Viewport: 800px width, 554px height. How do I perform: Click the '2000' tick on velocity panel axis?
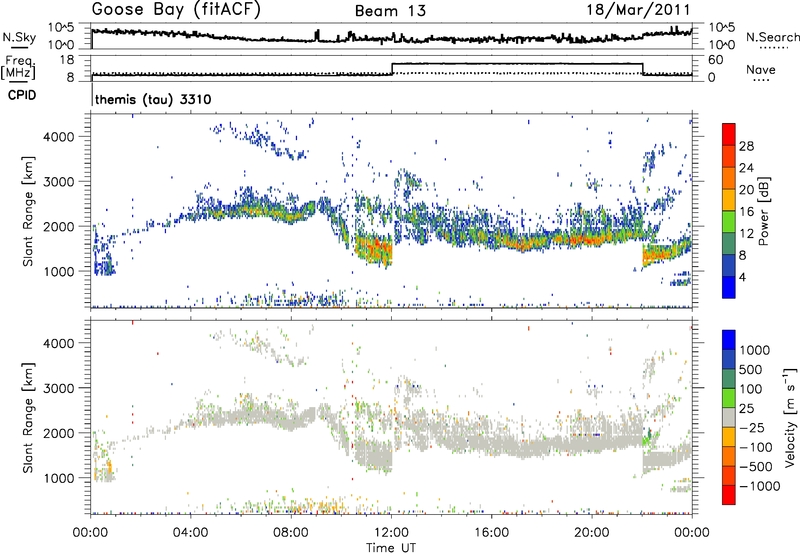[59, 433]
